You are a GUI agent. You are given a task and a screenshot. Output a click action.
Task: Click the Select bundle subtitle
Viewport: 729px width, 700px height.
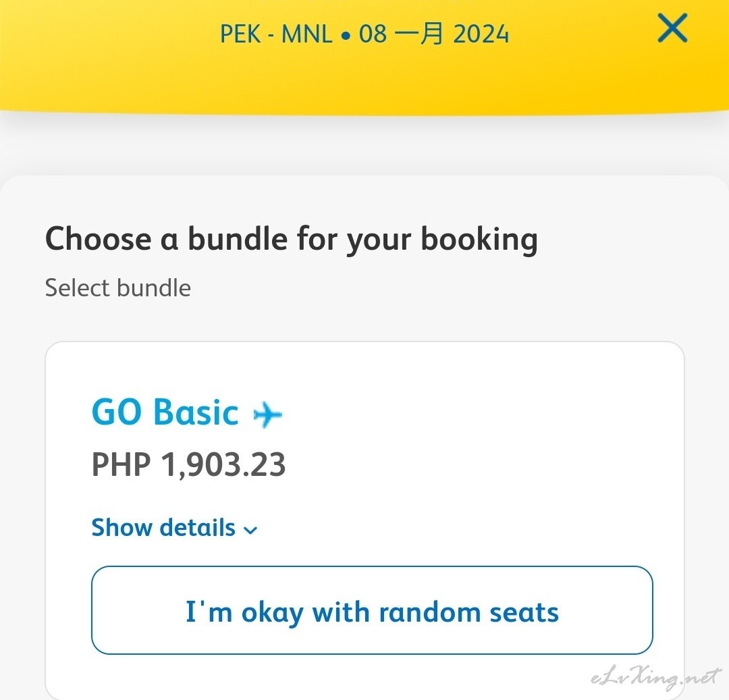pos(118,288)
